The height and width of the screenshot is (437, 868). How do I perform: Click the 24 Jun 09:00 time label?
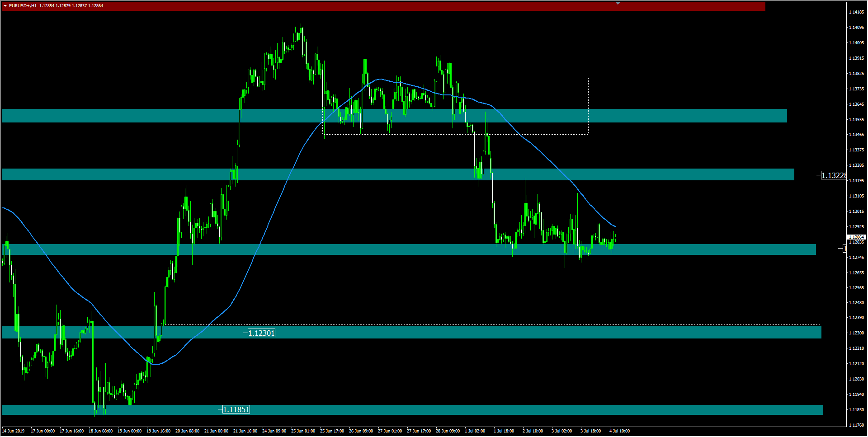pos(274,431)
